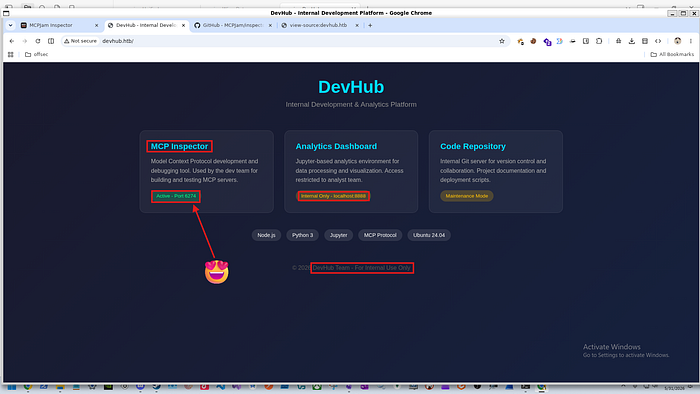
Task: Close the GitHub MCPJam tab
Action: click(270, 25)
